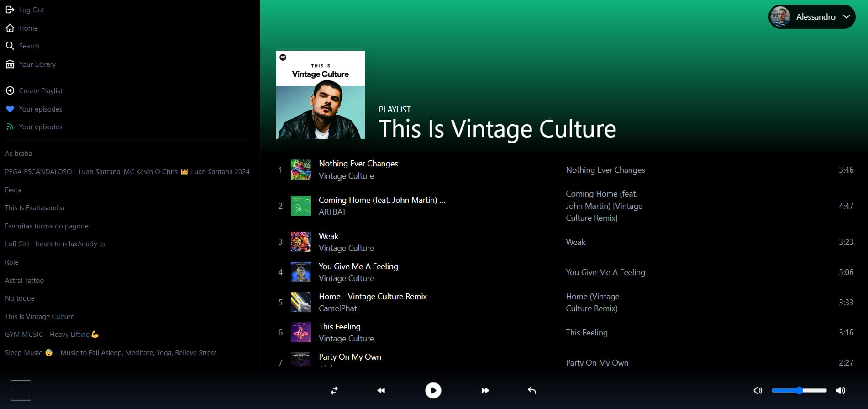Click the green RSS feed icon

click(10, 127)
